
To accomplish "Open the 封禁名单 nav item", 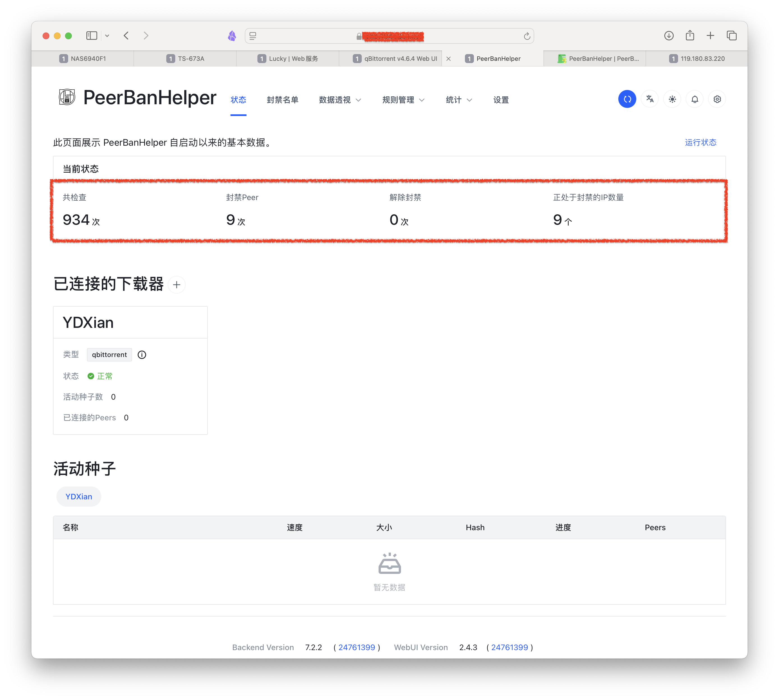I will pyautogui.click(x=282, y=100).
